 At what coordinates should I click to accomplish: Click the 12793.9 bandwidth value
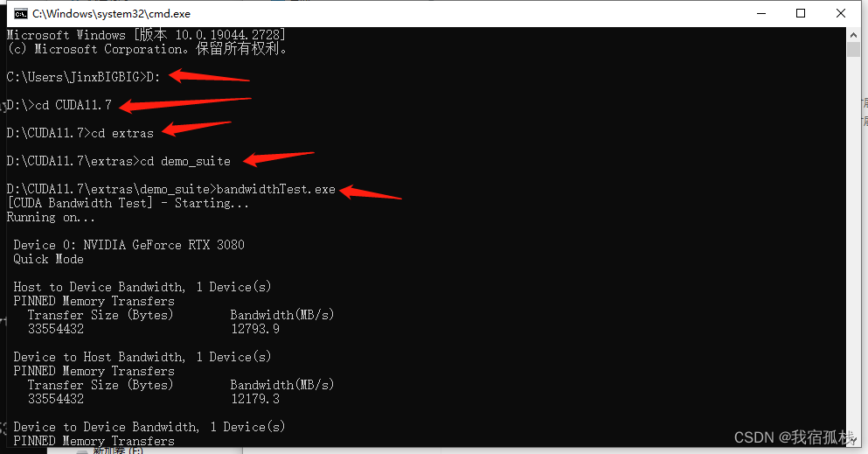pyautogui.click(x=255, y=329)
